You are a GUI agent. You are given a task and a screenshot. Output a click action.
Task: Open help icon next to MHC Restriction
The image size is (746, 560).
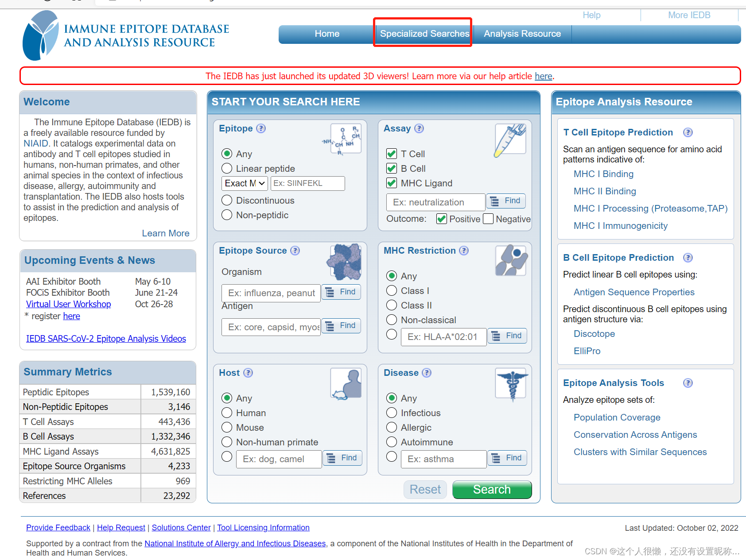tap(464, 251)
